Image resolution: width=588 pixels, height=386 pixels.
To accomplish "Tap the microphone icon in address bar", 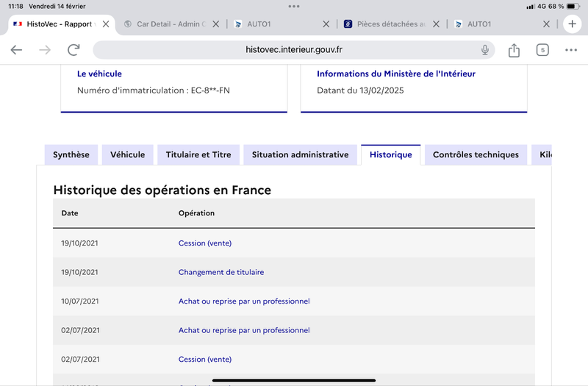I will 485,50.
